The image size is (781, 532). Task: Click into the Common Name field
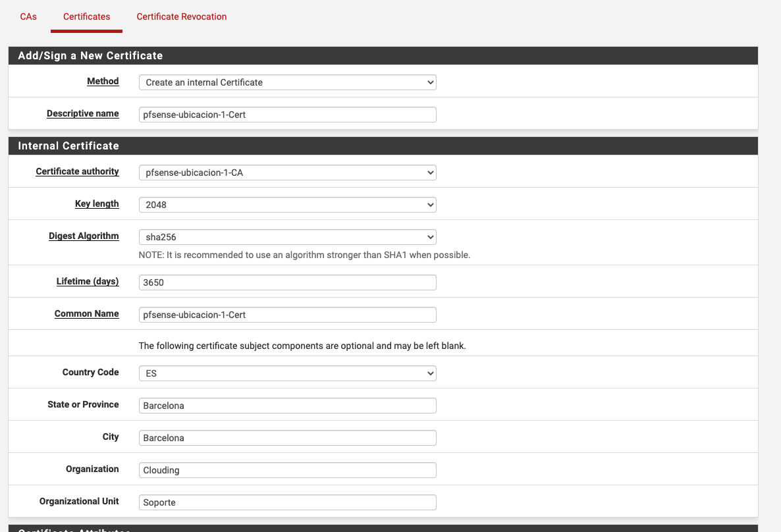(287, 315)
